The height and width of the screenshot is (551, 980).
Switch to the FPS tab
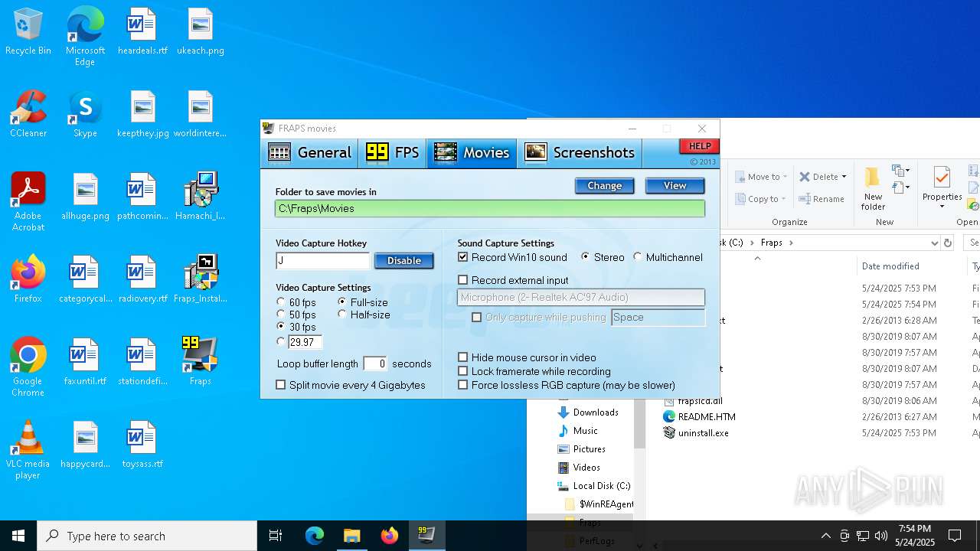[x=393, y=153]
